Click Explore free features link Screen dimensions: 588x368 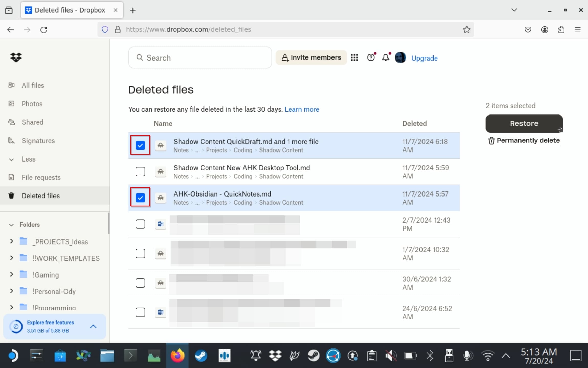tap(50, 323)
